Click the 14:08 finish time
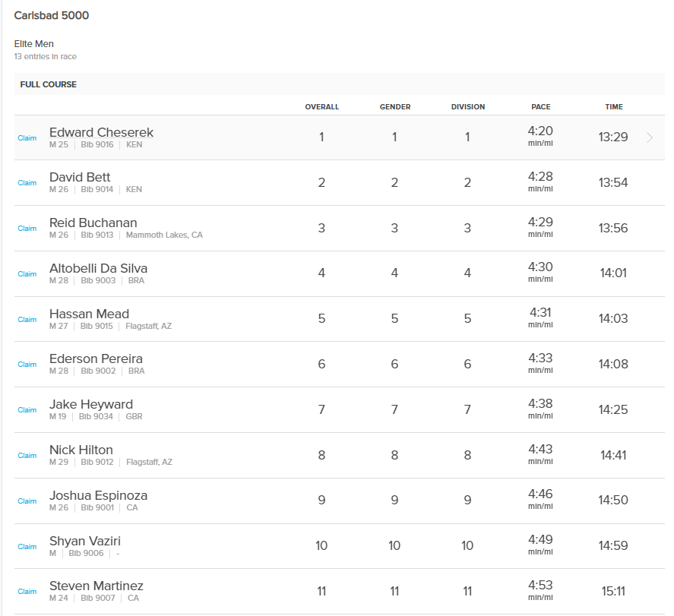 613,364
